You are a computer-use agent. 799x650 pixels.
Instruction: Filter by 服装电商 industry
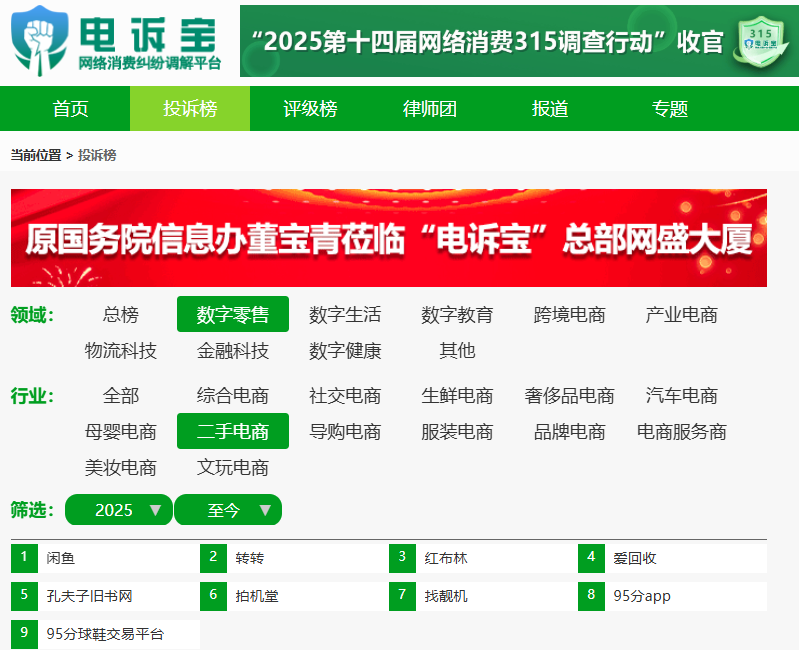[x=457, y=431]
